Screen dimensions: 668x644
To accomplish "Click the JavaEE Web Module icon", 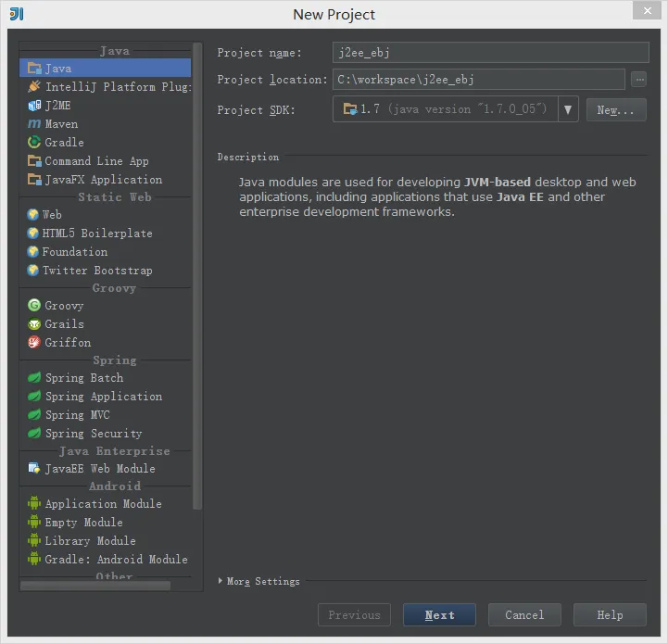I will point(34,468).
